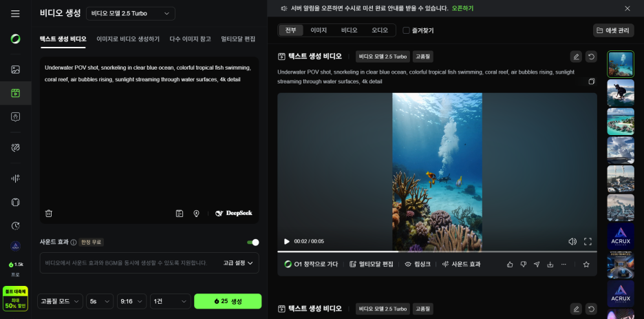Image resolution: width=644 pixels, height=319 pixels.
Task: Click the edit pencil icon on the first result
Action: coord(577,56)
